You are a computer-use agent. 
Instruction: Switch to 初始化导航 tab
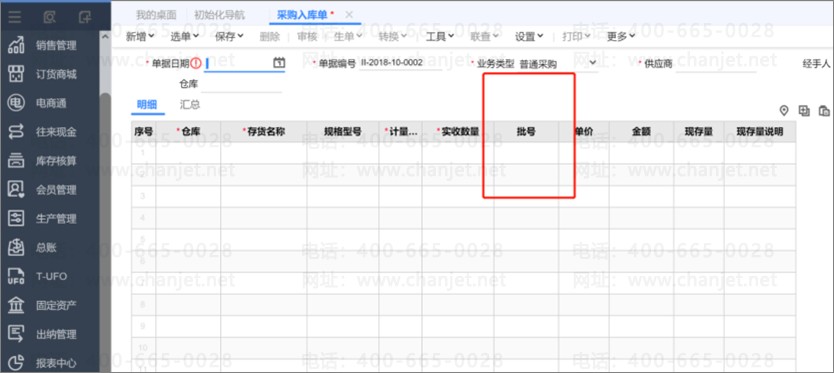(220, 15)
